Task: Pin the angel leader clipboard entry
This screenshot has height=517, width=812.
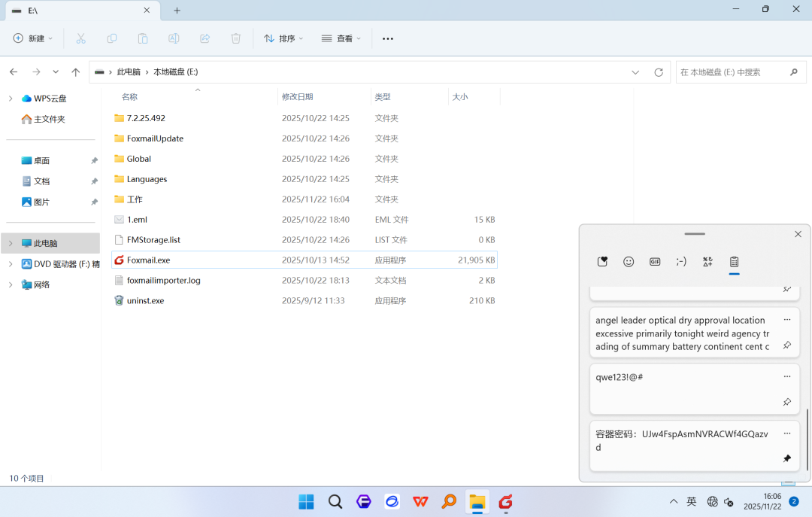Action: [786, 345]
